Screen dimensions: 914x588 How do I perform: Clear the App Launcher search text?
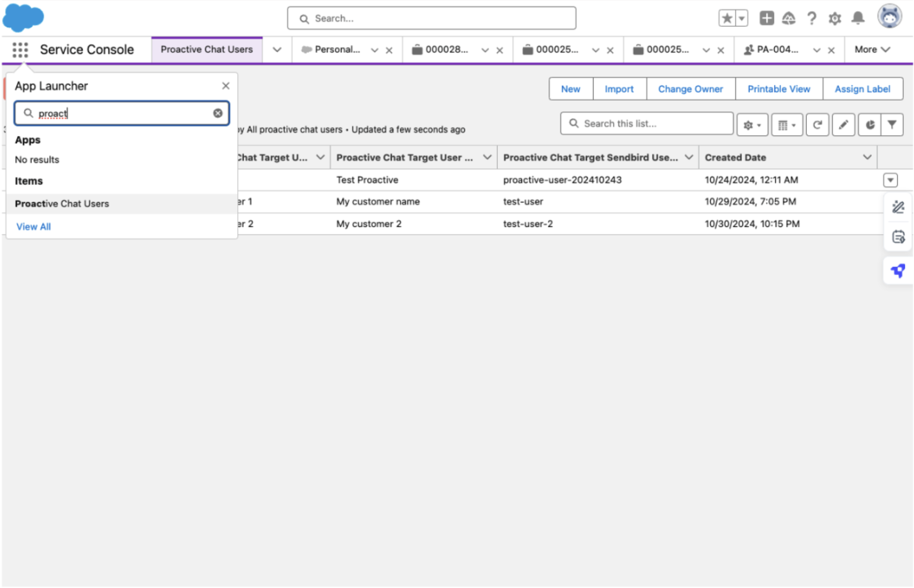[218, 113]
